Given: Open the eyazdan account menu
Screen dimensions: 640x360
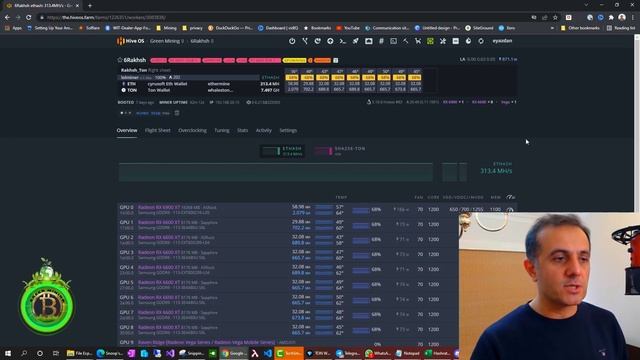Looking at the screenshot, I should pyautogui.click(x=502, y=41).
